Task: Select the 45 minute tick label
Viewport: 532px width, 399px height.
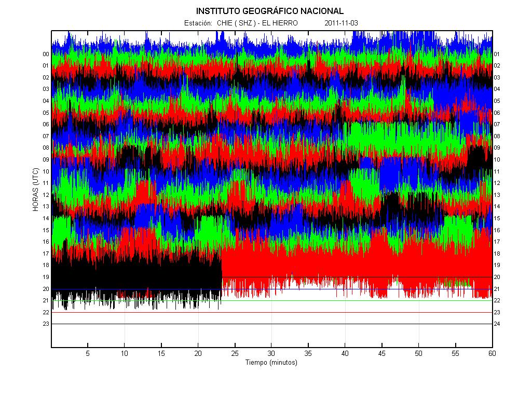Action: click(x=381, y=353)
